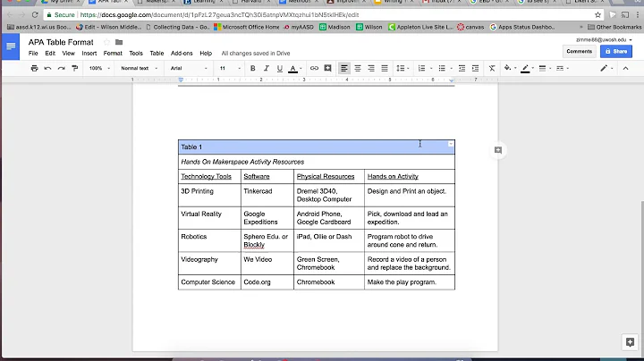Reload the page in the browser
644x361 pixels.
coord(35,15)
